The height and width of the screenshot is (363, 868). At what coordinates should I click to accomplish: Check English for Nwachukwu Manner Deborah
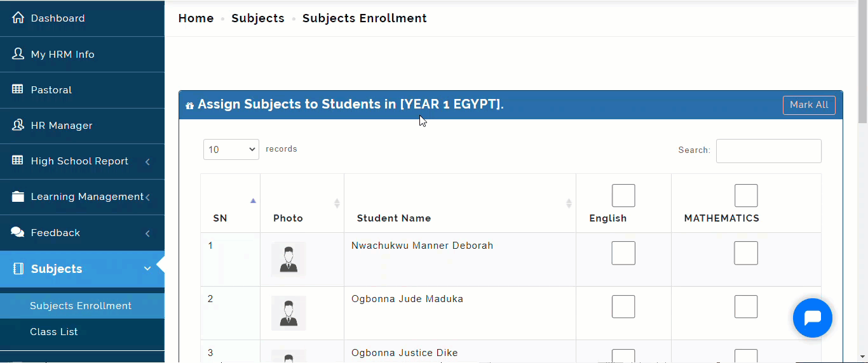click(623, 253)
